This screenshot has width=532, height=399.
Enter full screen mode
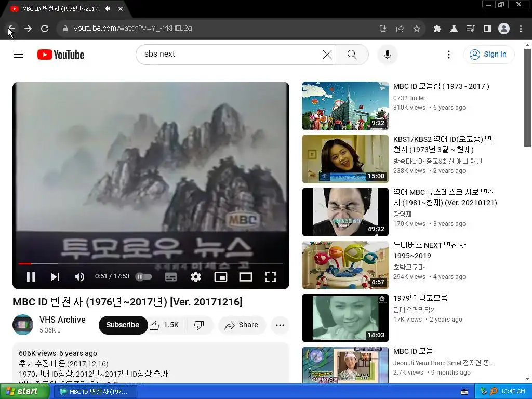(270, 277)
